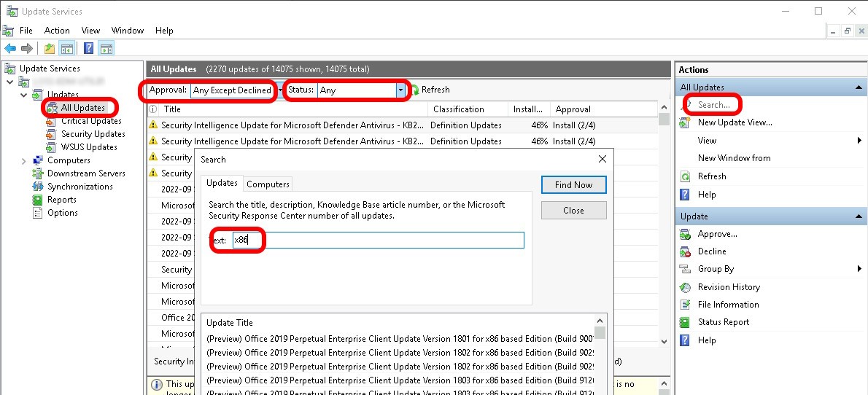Expand the Computers tree node
This screenshot has width=868, height=395.
click(24, 160)
